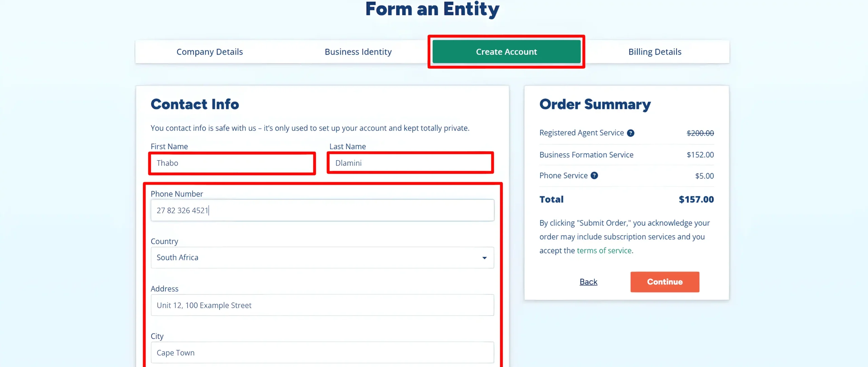Click into the Phone Number input
868x367 pixels.
[x=322, y=210]
